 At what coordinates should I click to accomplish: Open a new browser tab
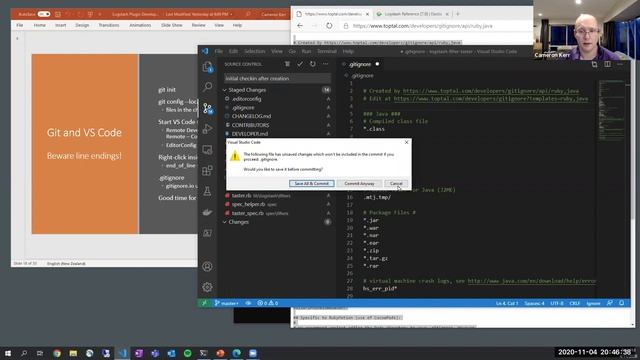[458, 14]
